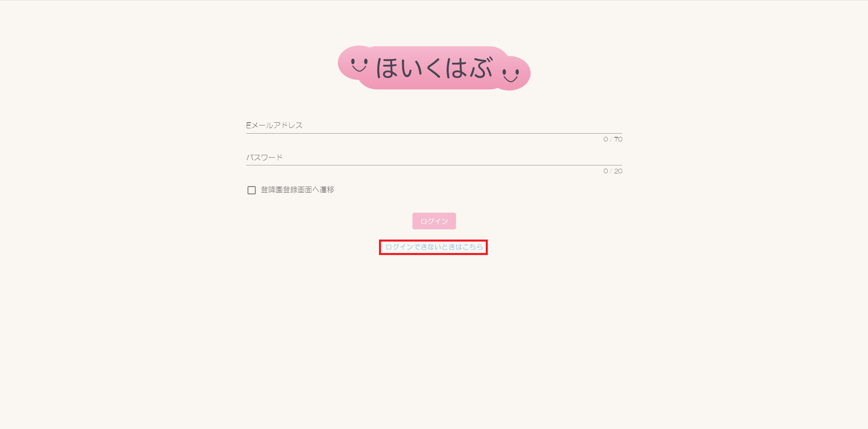Click the 登降園登録画面へ遷移 label text
This screenshot has width=868, height=429.
coord(297,190)
